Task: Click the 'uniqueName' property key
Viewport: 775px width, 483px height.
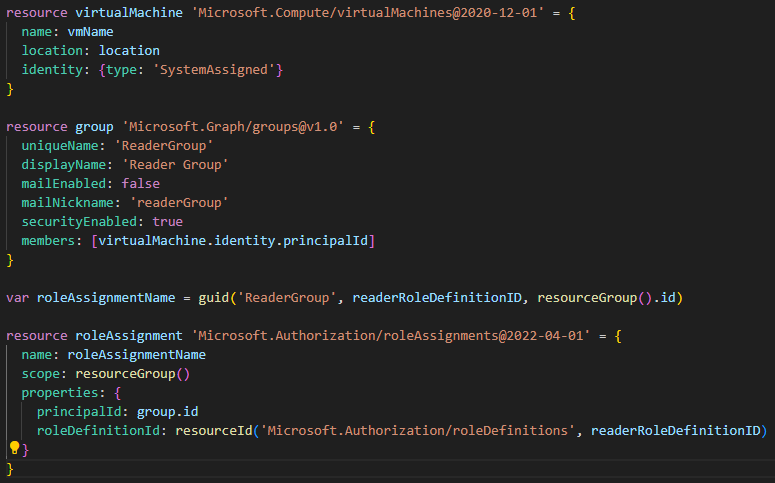Action: pyautogui.click(x=60, y=145)
